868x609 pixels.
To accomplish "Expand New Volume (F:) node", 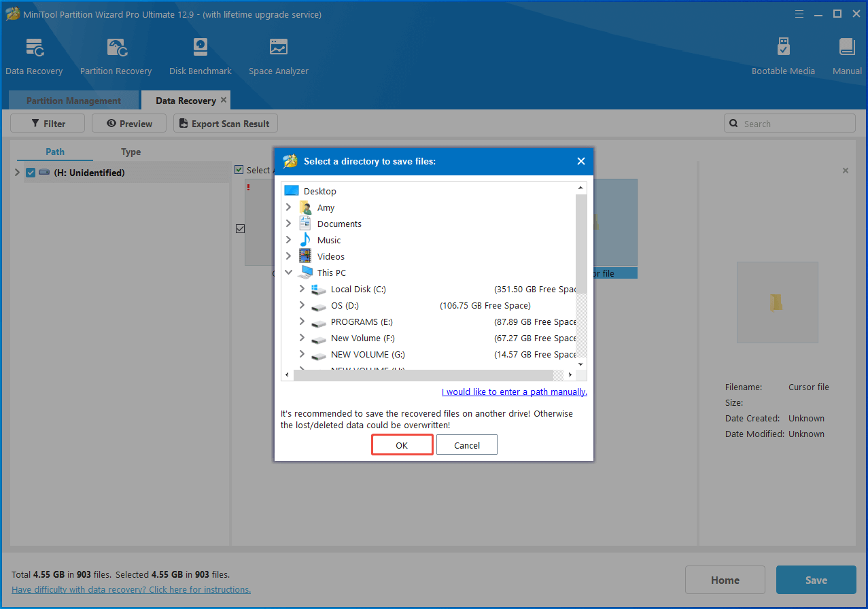I will click(302, 338).
